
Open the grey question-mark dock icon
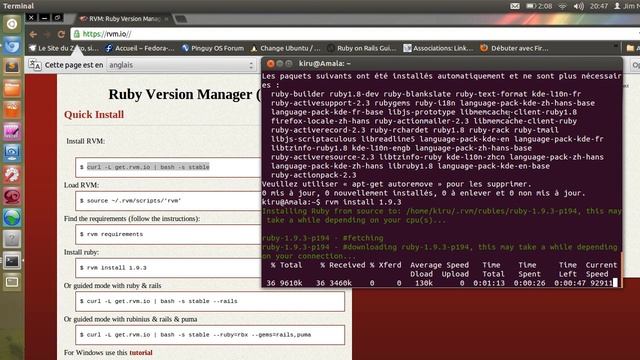tap(12, 239)
